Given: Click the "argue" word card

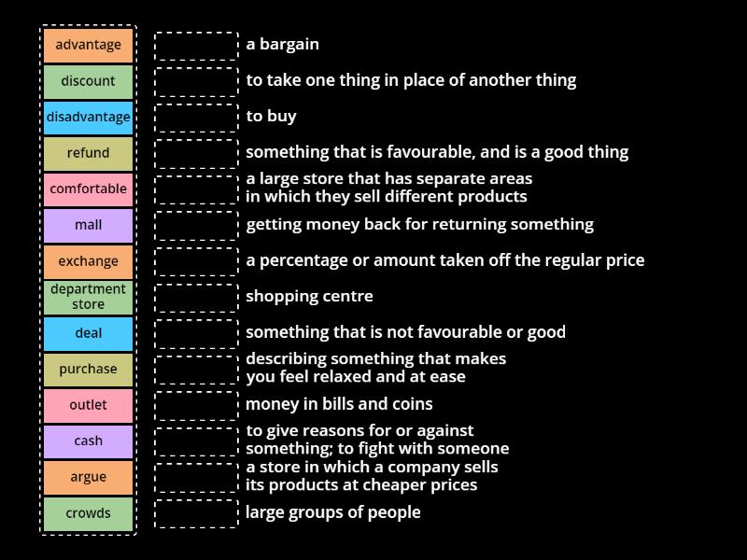Looking at the screenshot, I should coord(88,477).
